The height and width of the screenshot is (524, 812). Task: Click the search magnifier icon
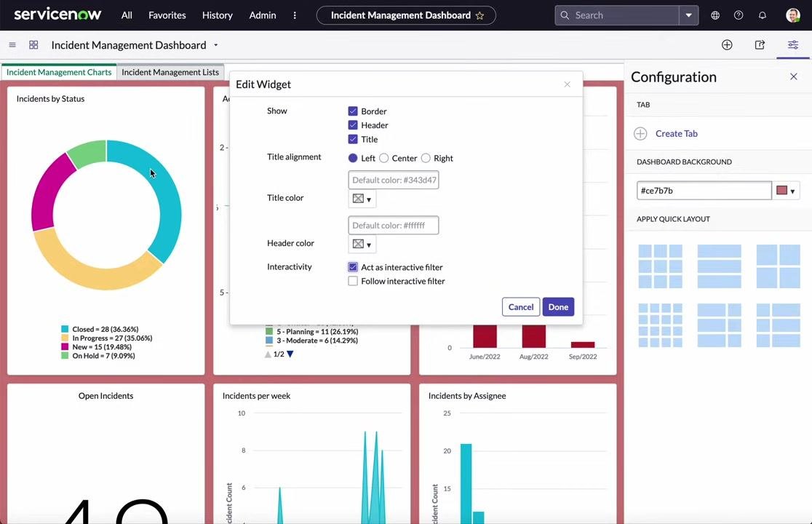(x=565, y=15)
